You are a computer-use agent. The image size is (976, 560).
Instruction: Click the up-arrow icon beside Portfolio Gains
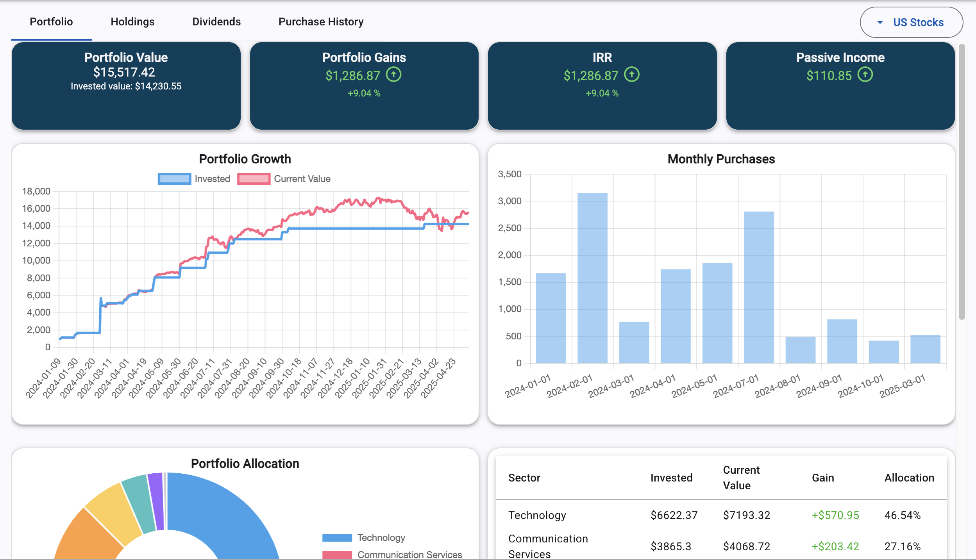click(x=393, y=75)
